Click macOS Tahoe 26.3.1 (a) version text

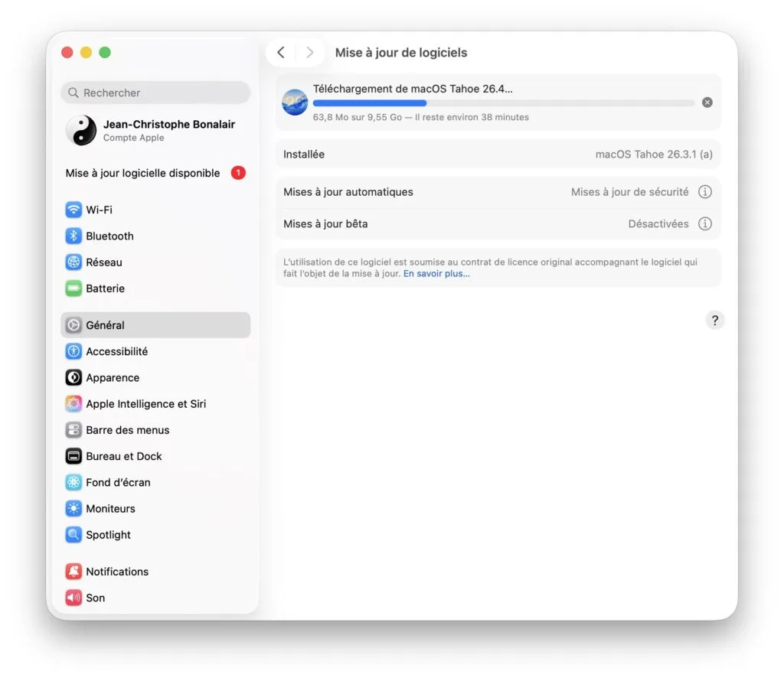(654, 155)
